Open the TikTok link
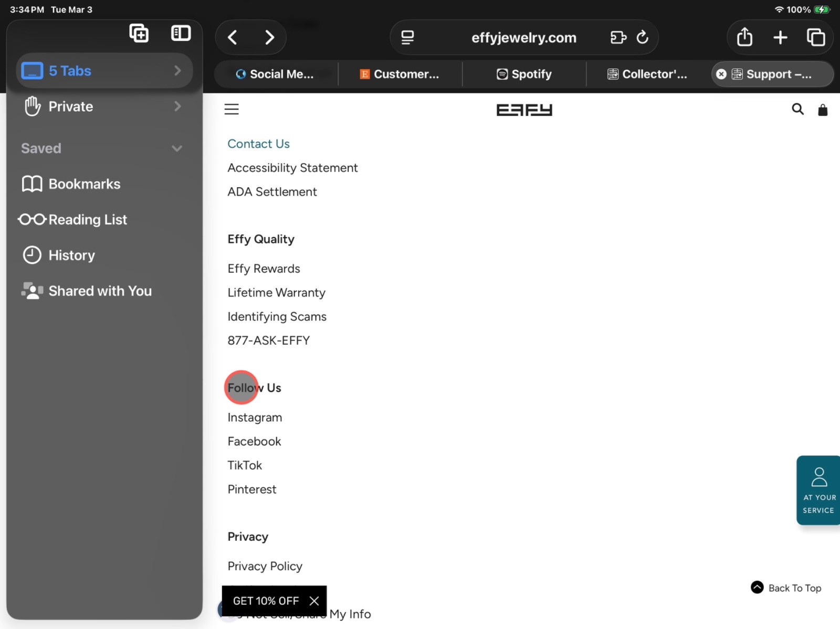Viewport: 840px width, 629px height. (245, 465)
